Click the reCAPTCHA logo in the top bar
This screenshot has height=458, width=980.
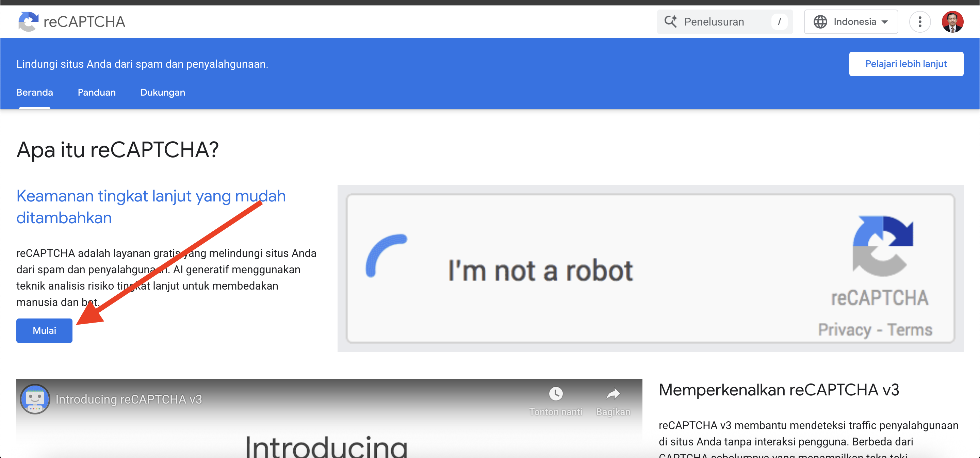tap(71, 22)
